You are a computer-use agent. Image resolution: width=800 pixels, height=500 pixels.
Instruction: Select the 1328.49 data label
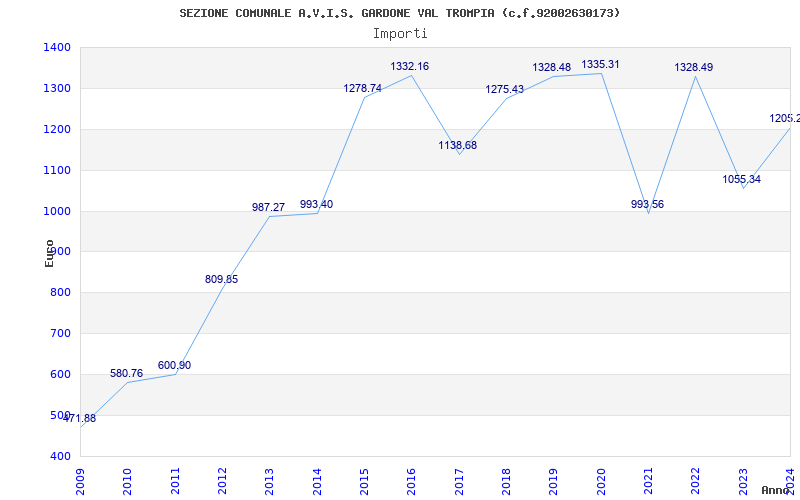[x=694, y=67]
